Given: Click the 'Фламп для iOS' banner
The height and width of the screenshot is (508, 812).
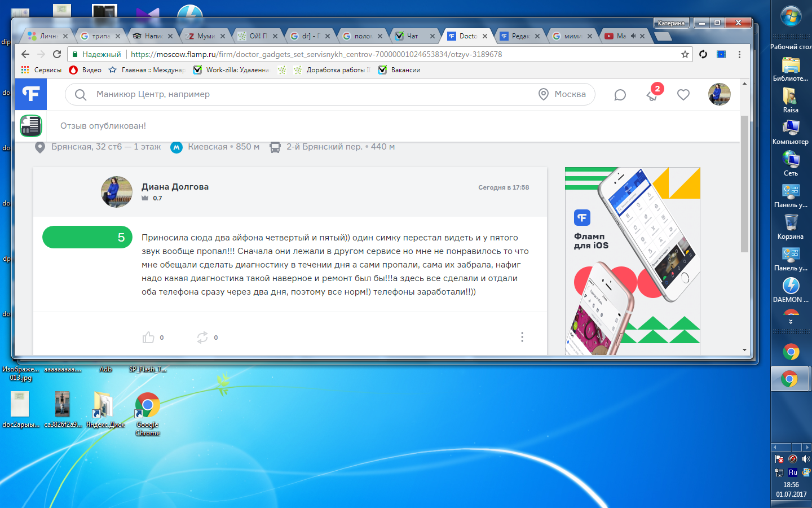Looking at the screenshot, I should pyautogui.click(x=633, y=261).
